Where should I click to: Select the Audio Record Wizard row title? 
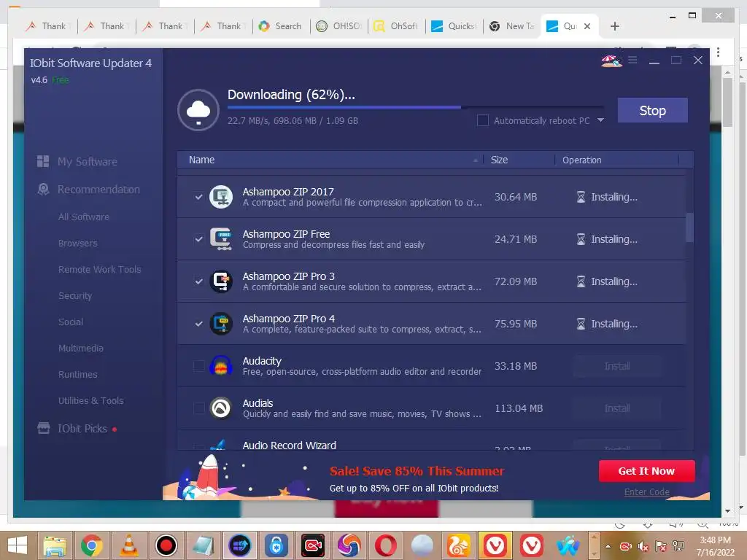click(x=289, y=446)
